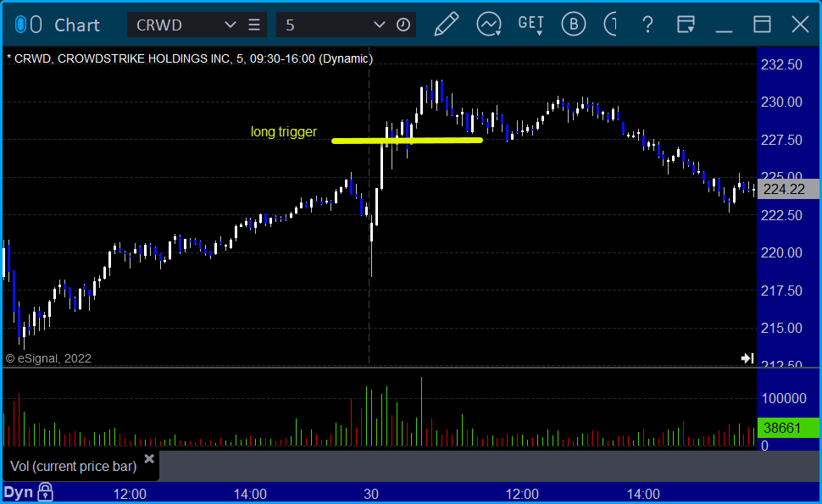Viewport: 822px width, 504px height.
Task: Click the current price tag 224.22
Action: point(788,189)
